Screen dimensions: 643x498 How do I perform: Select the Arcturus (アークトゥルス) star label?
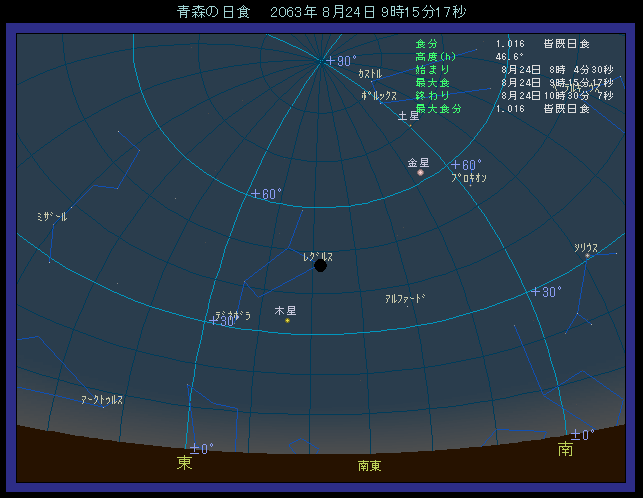tap(102, 399)
